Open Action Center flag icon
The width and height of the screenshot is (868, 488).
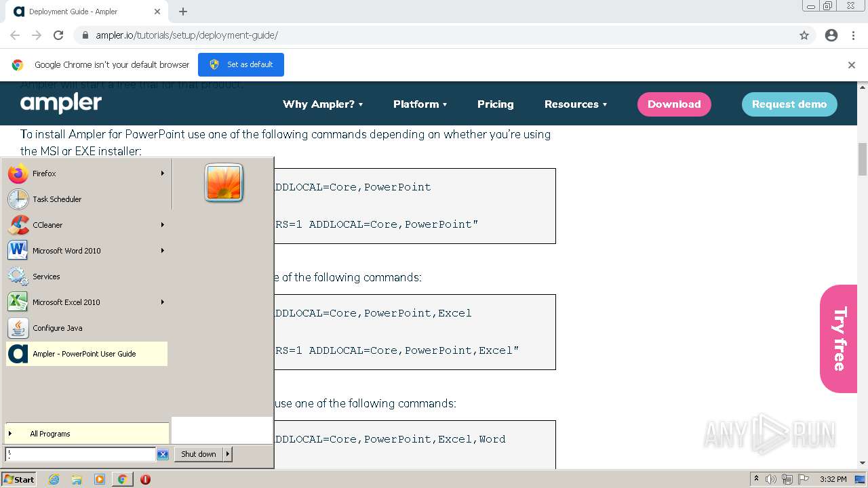804,479
